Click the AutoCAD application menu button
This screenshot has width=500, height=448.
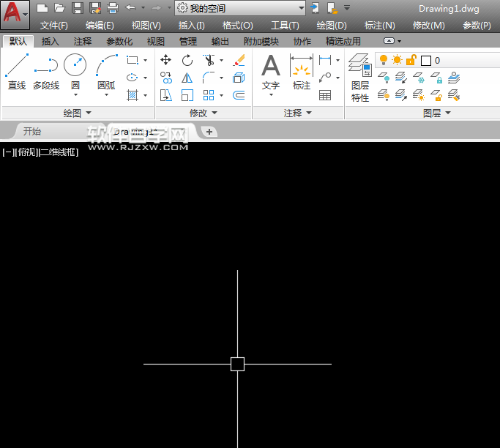click(x=15, y=15)
